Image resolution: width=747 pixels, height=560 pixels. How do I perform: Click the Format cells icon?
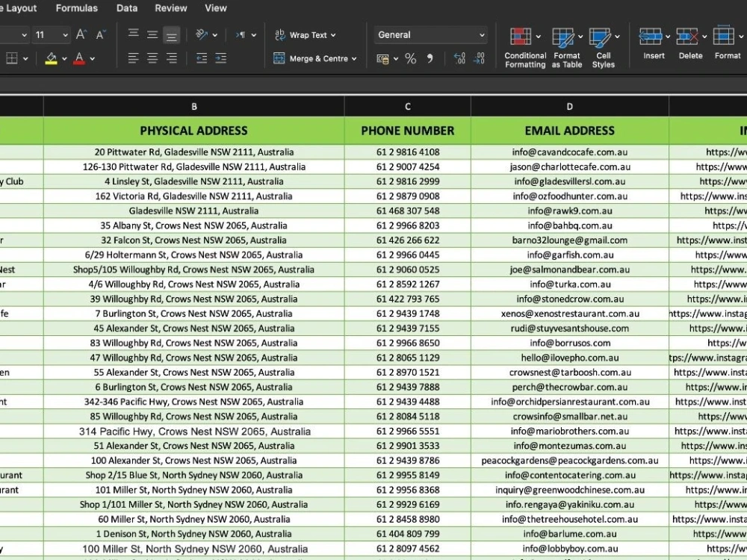click(724, 36)
